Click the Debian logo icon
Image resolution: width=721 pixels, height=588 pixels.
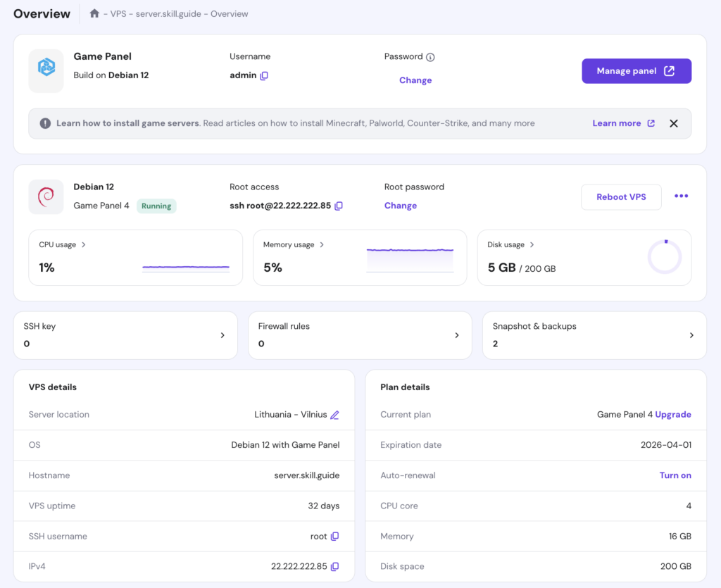pos(46,196)
